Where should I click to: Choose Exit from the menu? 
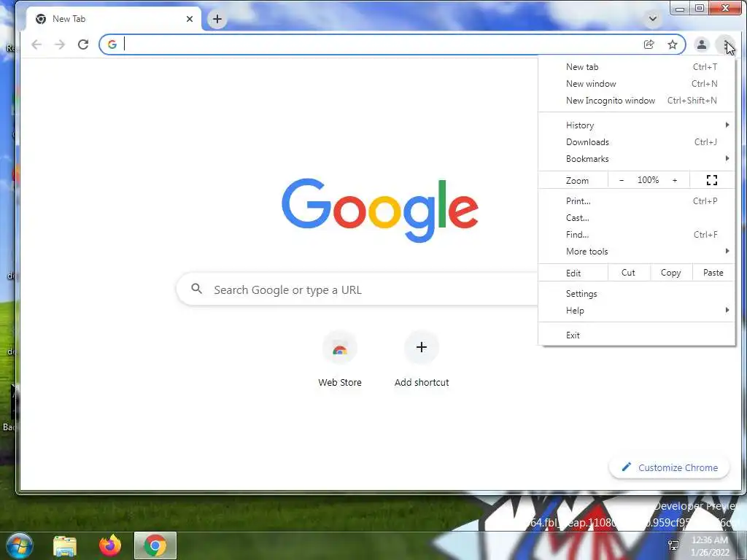637,335
